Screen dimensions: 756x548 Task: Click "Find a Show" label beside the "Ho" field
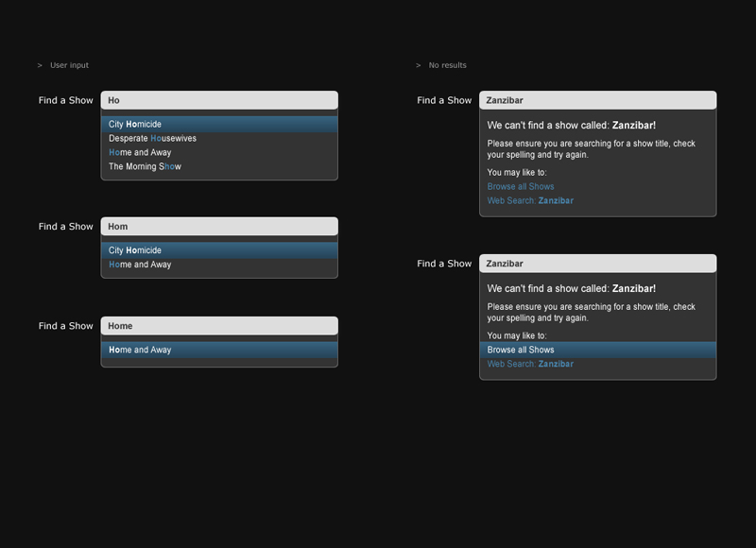click(66, 101)
